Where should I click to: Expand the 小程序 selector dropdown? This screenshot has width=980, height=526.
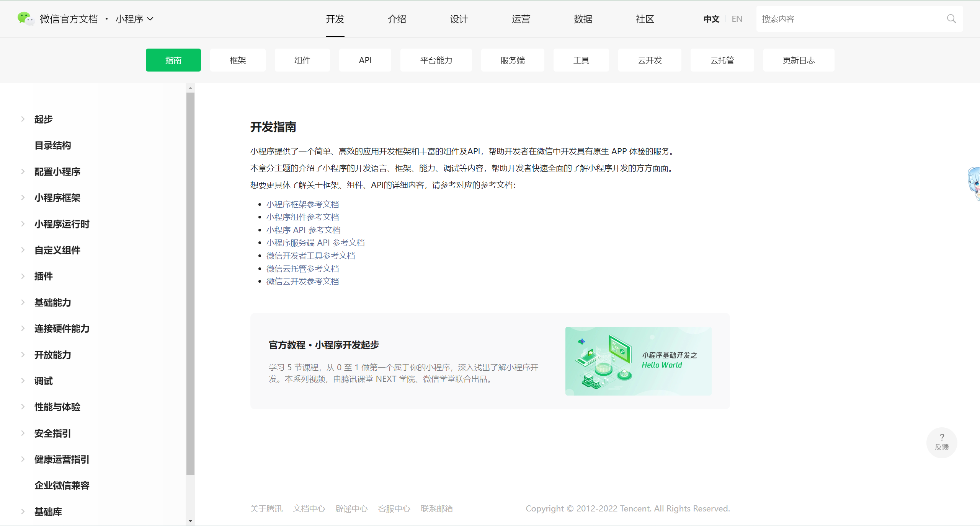[x=134, y=18]
